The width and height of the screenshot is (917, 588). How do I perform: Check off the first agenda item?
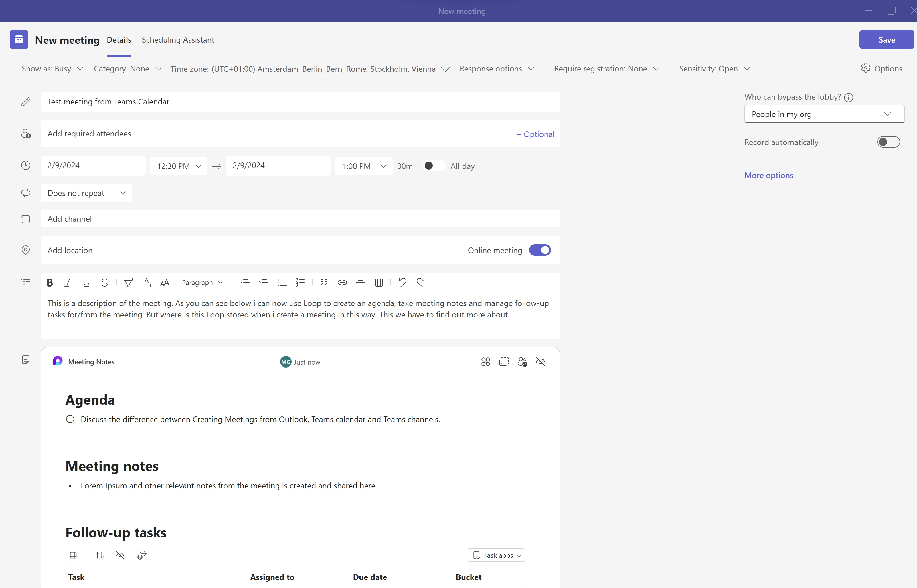coord(70,419)
